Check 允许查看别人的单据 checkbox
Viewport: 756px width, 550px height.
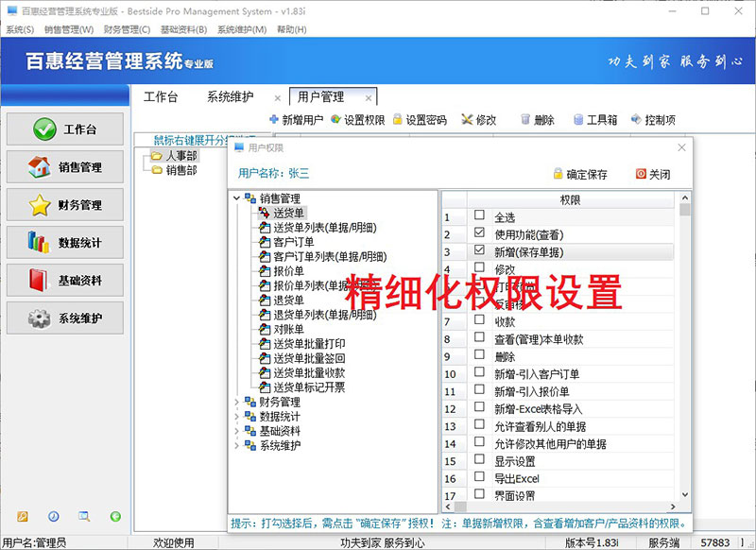click(479, 424)
